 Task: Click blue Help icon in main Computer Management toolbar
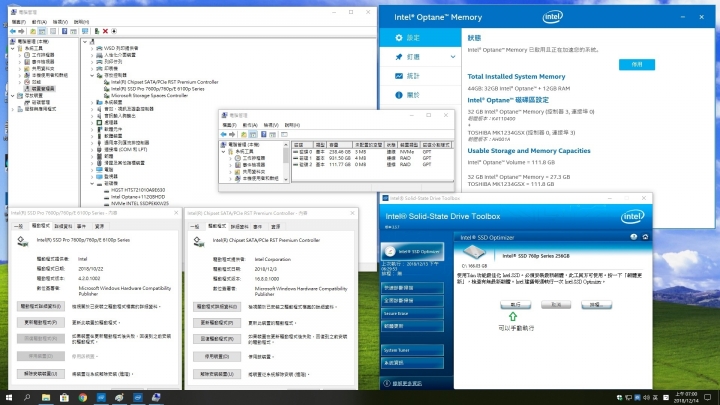[64, 31]
